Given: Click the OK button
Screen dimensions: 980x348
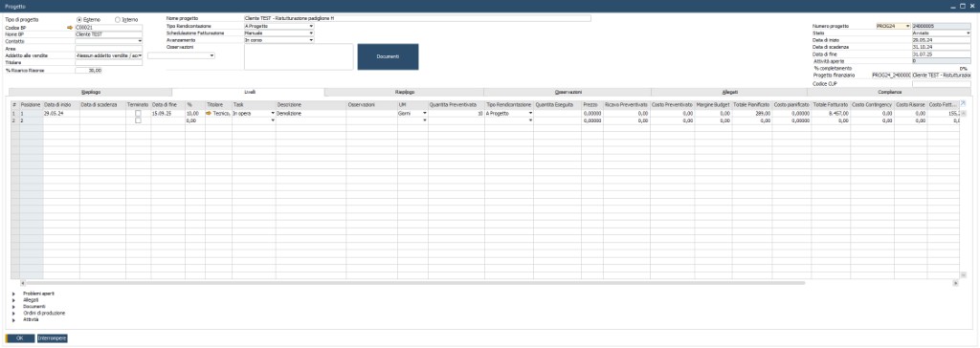Looking at the screenshot, I should click(20, 338).
